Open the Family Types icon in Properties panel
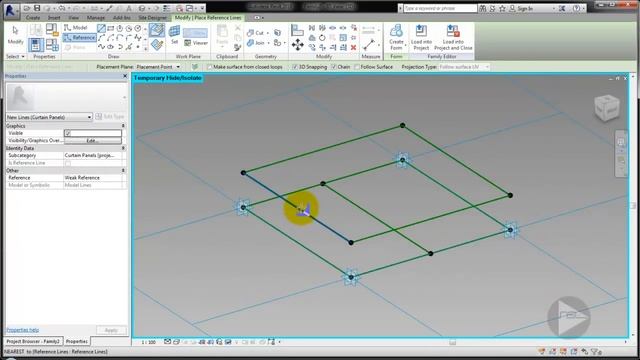Viewport: 640px width, 360px height. point(52,44)
